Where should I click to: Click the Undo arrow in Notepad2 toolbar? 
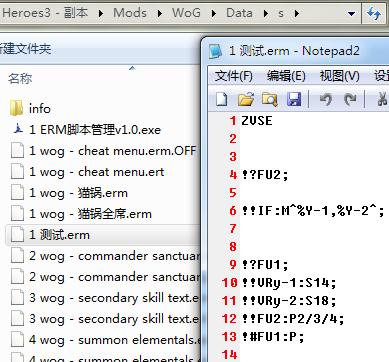pyautogui.click(x=325, y=99)
